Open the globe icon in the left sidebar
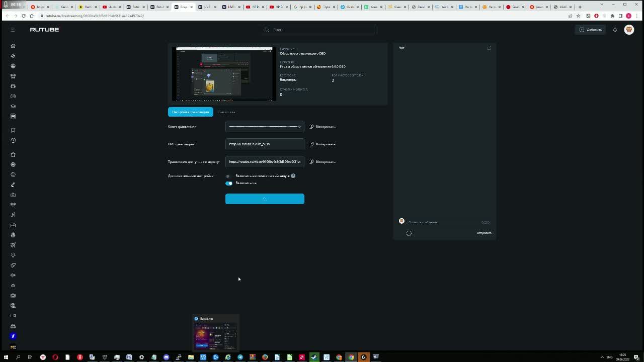The width and height of the screenshot is (644, 362). click(x=13, y=66)
